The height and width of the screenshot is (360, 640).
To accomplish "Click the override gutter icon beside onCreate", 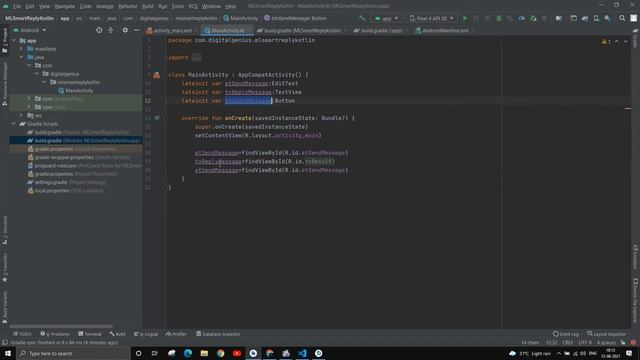I will [157, 118].
